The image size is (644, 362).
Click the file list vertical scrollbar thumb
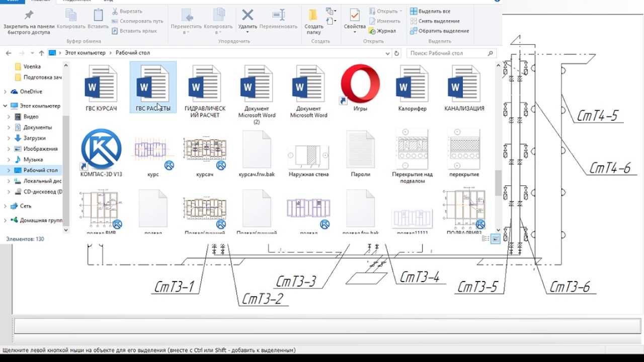pos(499,182)
